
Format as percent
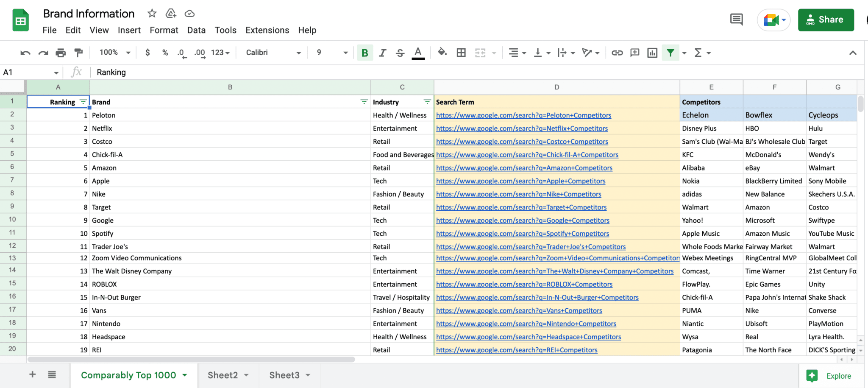(x=165, y=53)
